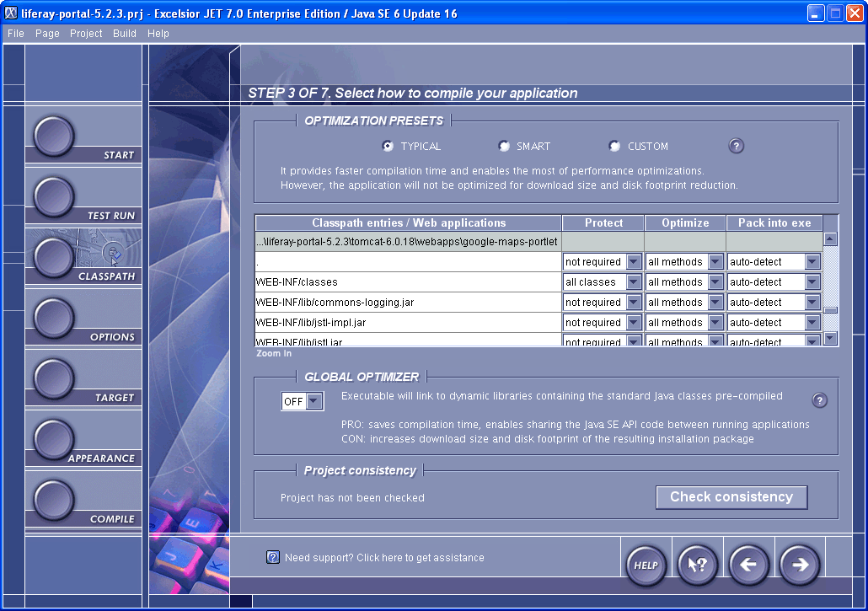Screen dimensions: 868x611
Task: Activate the context help cursor button
Action: [698, 565]
